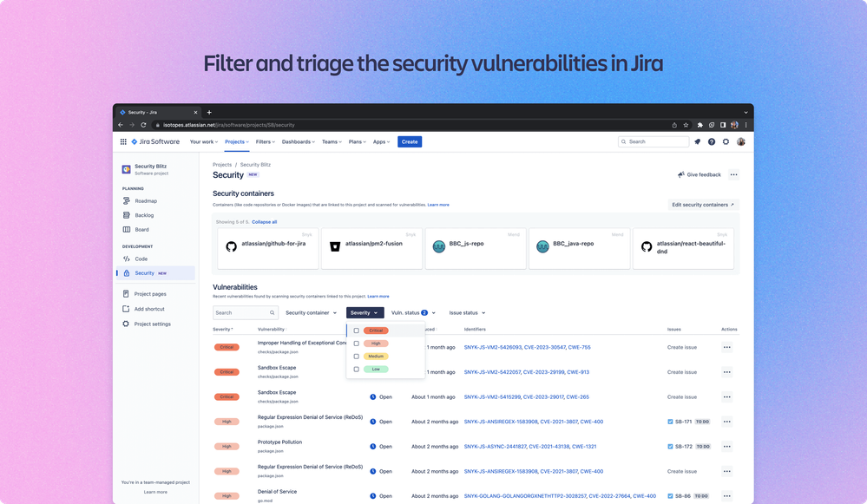This screenshot has height=504, width=867.
Task: Click the Medium severity color pill
Action: click(x=375, y=356)
